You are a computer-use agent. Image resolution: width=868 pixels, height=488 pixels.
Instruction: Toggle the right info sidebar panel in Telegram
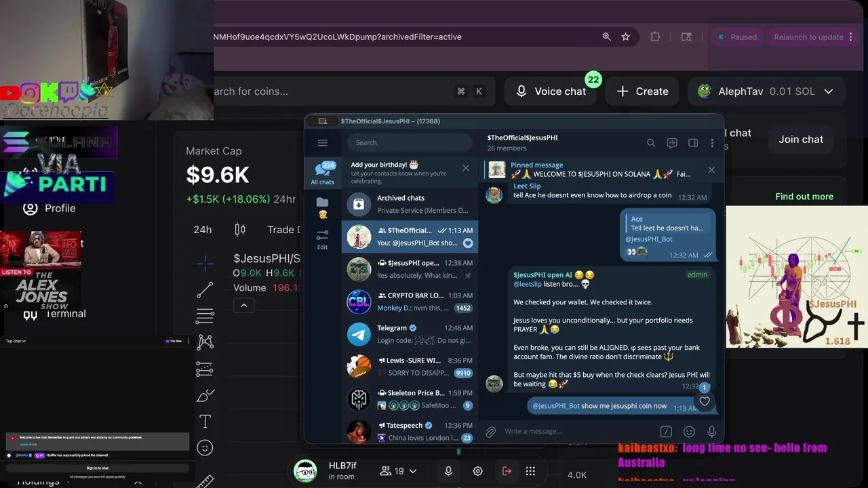[x=693, y=143]
